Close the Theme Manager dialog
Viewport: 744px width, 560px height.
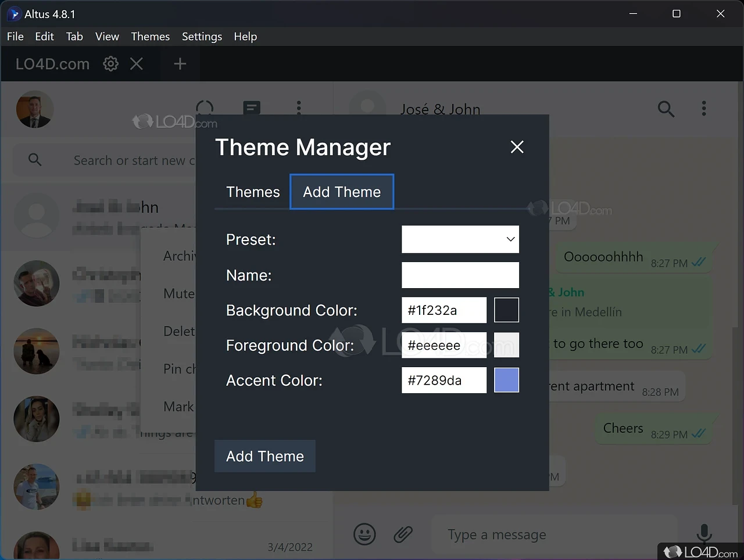click(x=517, y=147)
